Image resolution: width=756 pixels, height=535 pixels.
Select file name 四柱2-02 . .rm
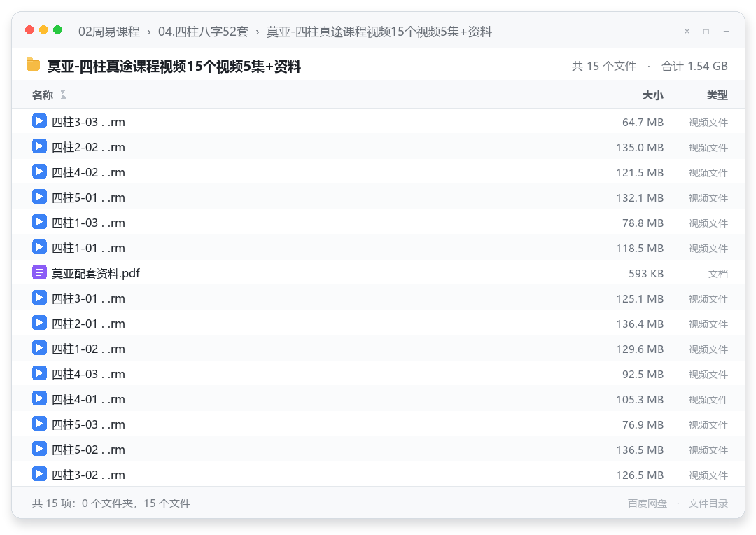[x=88, y=147]
